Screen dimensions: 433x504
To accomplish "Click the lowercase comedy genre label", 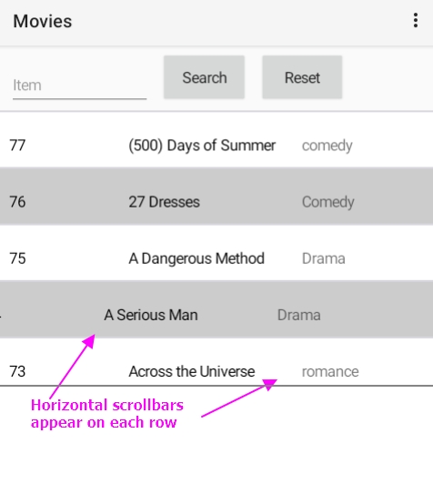I will click(x=327, y=146).
